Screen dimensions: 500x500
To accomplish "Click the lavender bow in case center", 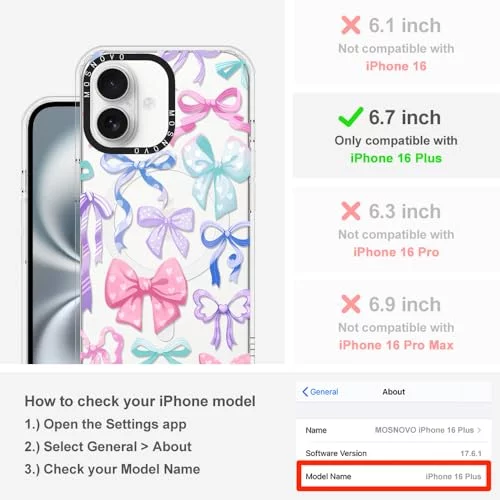I will (x=166, y=228).
